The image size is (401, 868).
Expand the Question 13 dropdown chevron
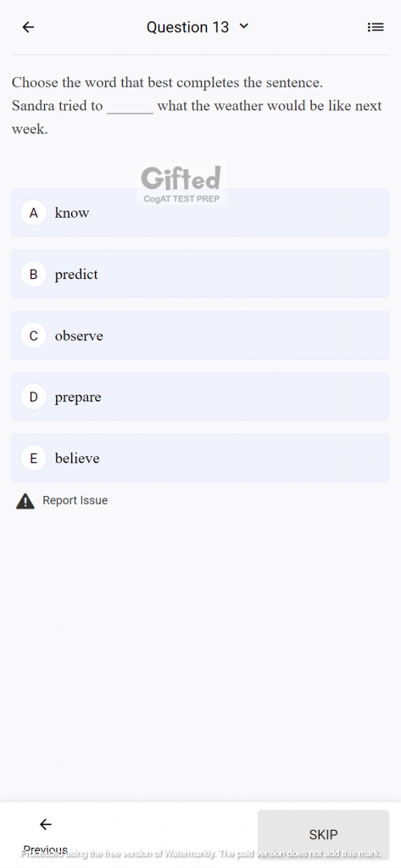[243, 26]
